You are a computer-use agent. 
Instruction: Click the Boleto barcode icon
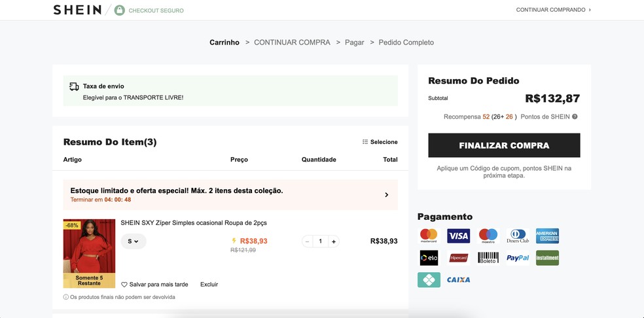click(488, 258)
